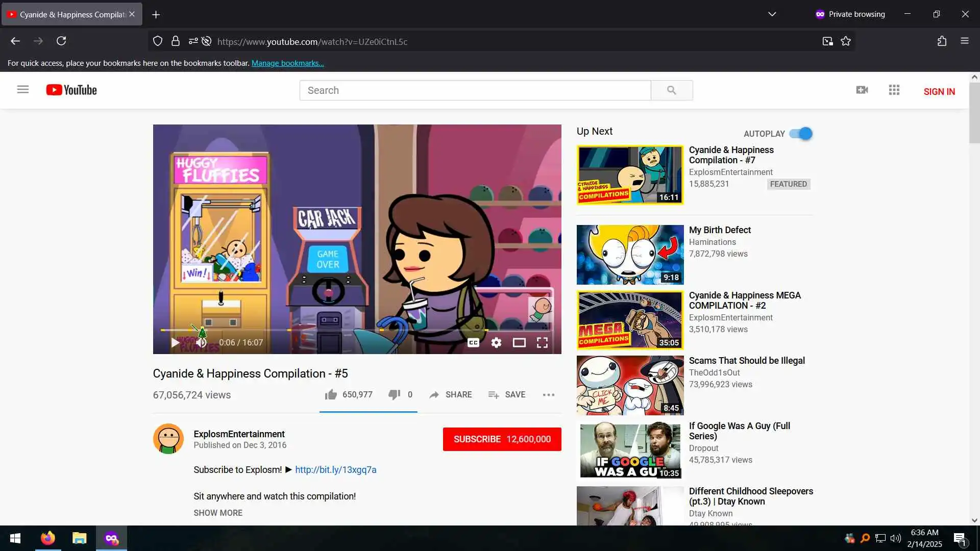Click the video settings gear icon
The width and height of the screenshot is (980, 551).
point(496,343)
